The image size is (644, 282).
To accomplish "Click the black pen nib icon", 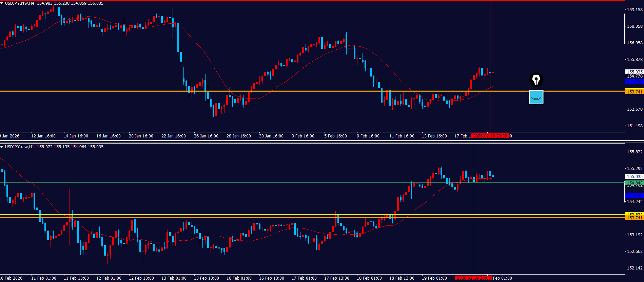I will pyautogui.click(x=536, y=80).
